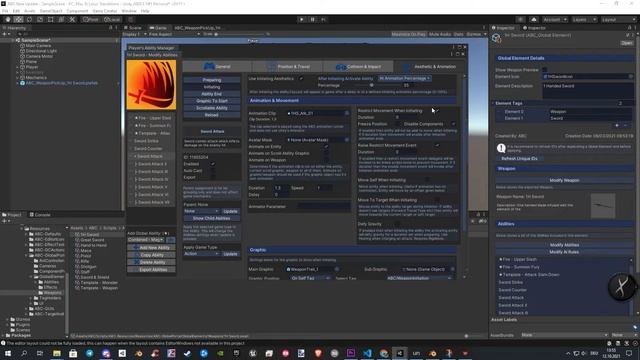Screen dimensions: 640x360
Task: Toggle Animate on Scroll Ability Graphic checkbox
Action: (x=326, y=153)
